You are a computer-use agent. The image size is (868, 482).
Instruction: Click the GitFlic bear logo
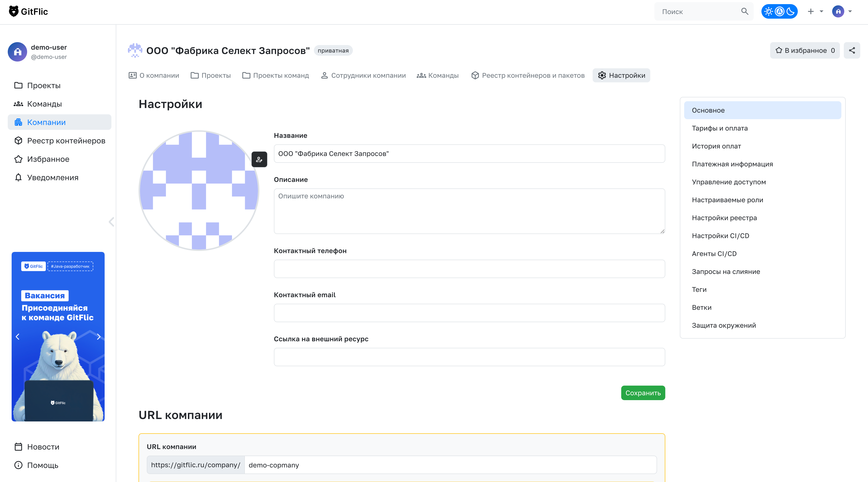(x=14, y=11)
